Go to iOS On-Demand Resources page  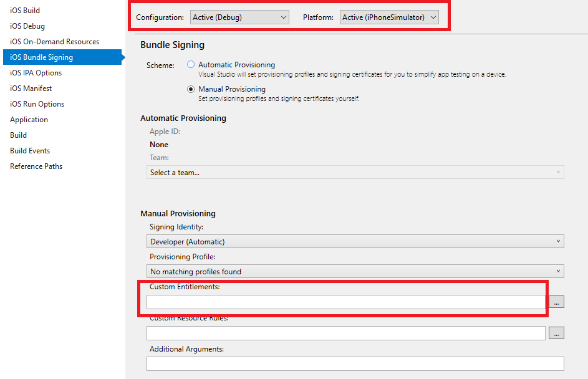pyautogui.click(x=54, y=42)
